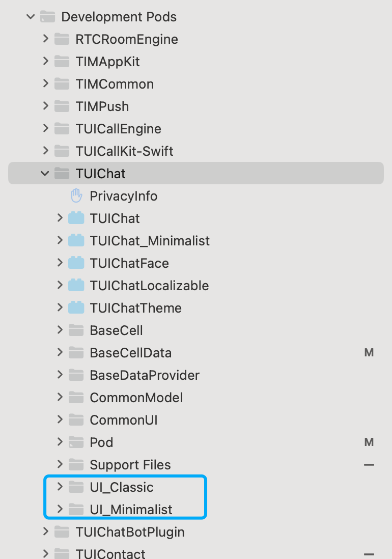The height and width of the screenshot is (559, 392).
Task: Click the PrivacyInfo hand icon
Action: [76, 196]
